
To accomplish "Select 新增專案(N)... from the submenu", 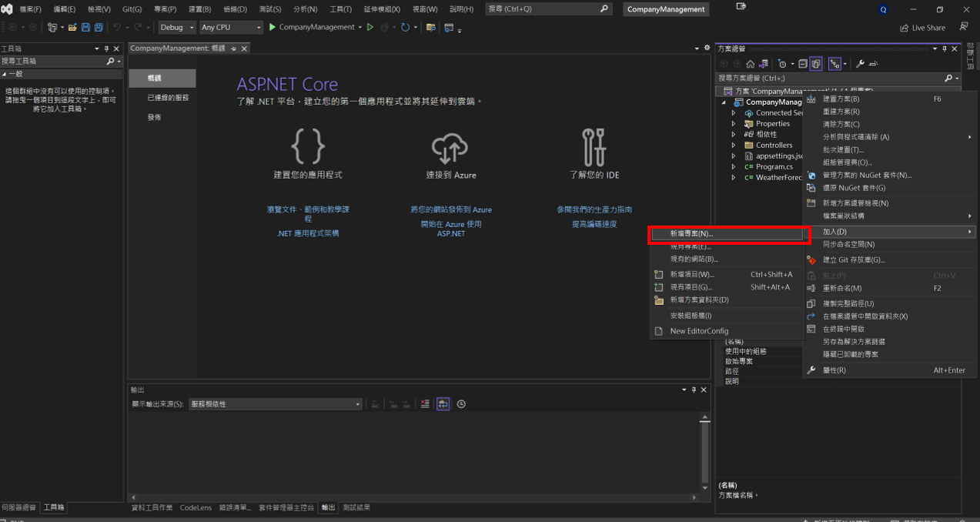I will [726, 233].
